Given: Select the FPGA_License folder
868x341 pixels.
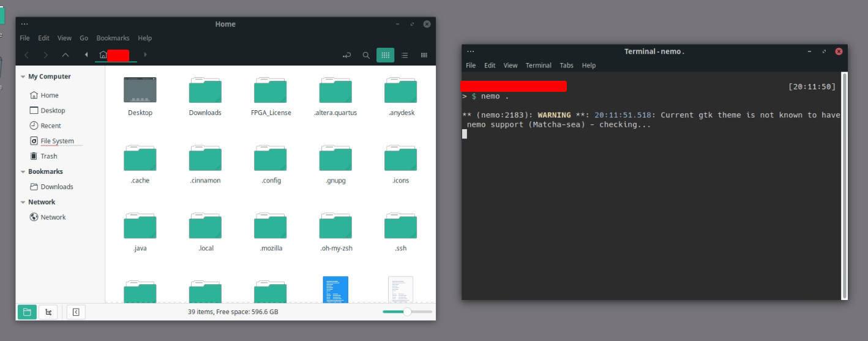Looking at the screenshot, I should 271,90.
